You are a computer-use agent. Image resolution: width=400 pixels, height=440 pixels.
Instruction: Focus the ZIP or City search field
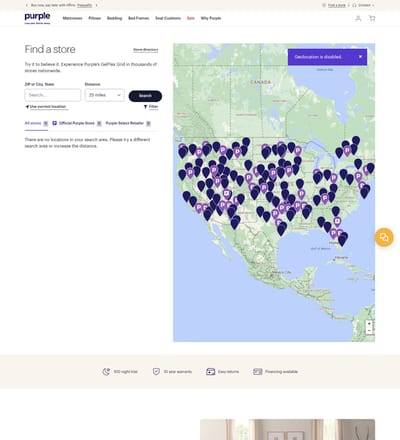53,95
